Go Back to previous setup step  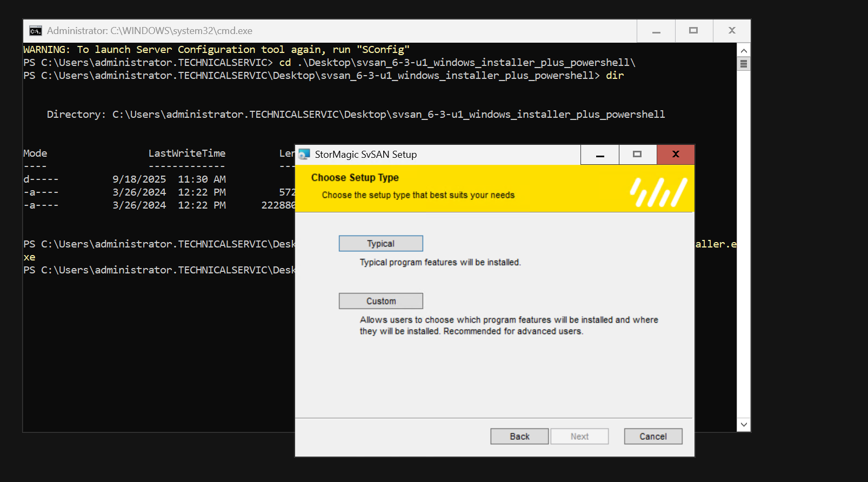(519, 436)
